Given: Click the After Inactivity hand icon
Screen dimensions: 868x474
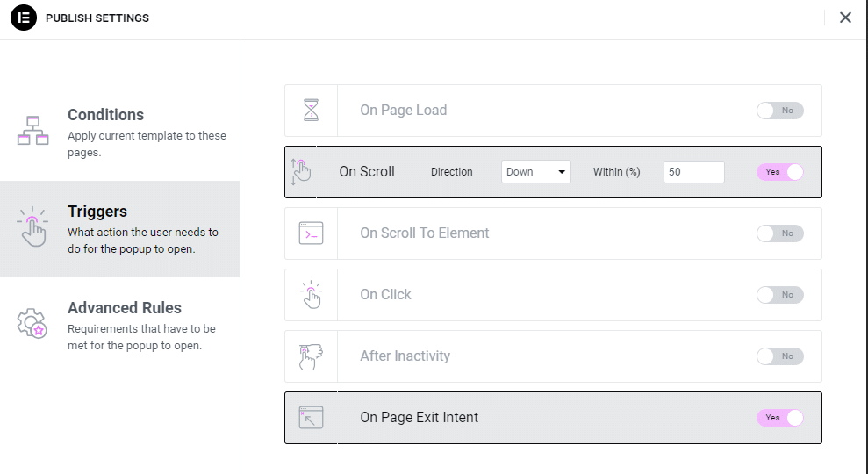Looking at the screenshot, I should click(311, 356).
